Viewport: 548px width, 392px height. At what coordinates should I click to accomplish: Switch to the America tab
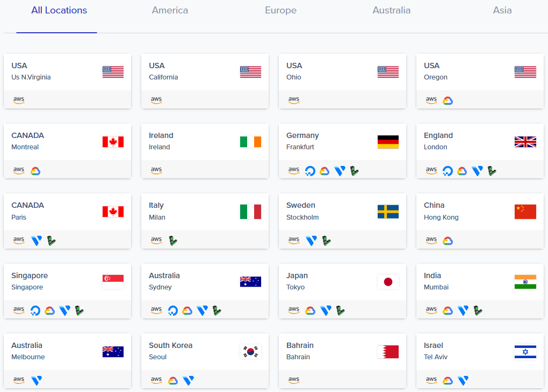point(170,11)
